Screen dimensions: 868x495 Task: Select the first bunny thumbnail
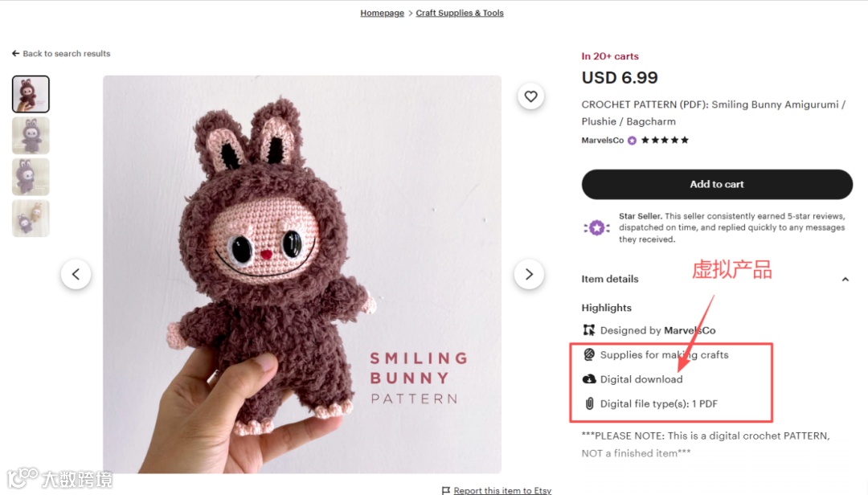[31, 94]
